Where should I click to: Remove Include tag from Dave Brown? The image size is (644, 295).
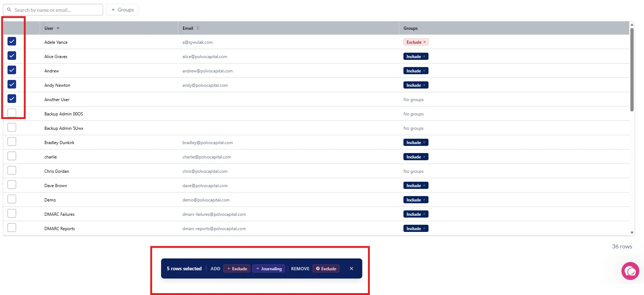coord(424,186)
